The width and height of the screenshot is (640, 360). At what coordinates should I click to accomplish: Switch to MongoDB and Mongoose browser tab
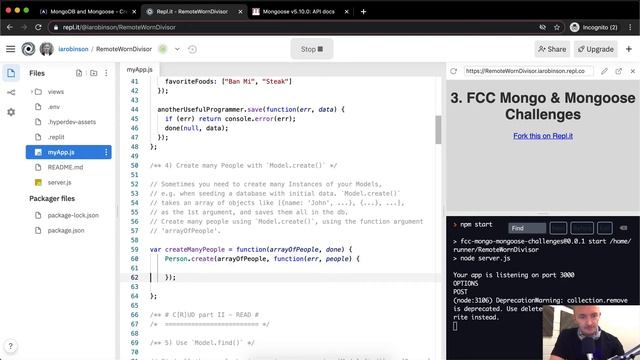point(88,11)
